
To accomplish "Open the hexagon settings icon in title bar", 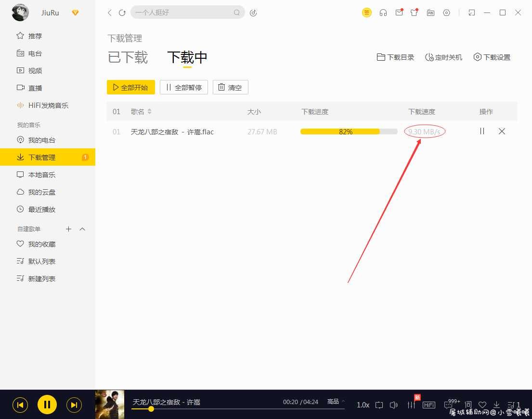I will pyautogui.click(x=446, y=13).
